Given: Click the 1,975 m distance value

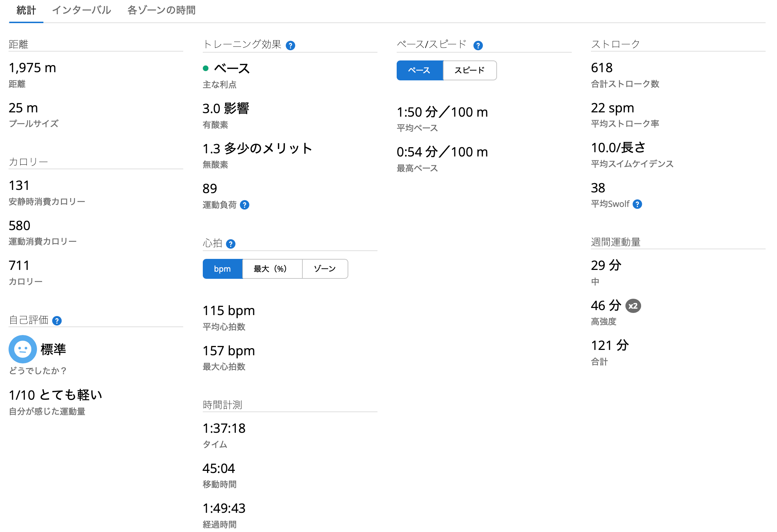Looking at the screenshot, I should pos(32,68).
